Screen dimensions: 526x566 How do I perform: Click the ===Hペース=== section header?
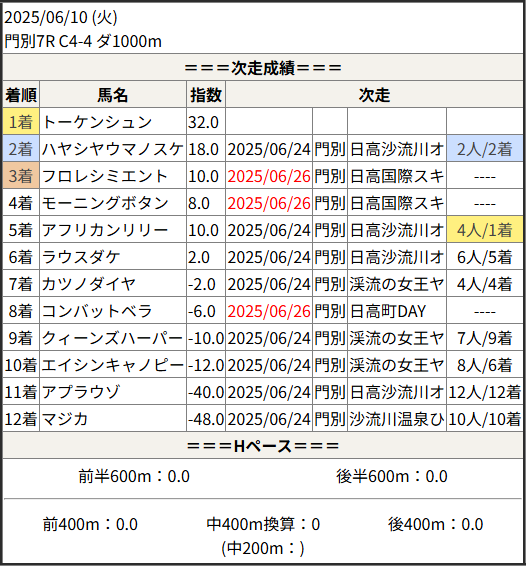[x=263, y=446]
